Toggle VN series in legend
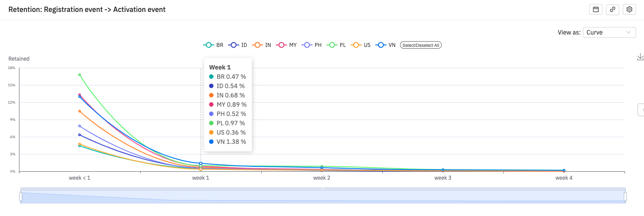644x216 pixels. coord(385,45)
